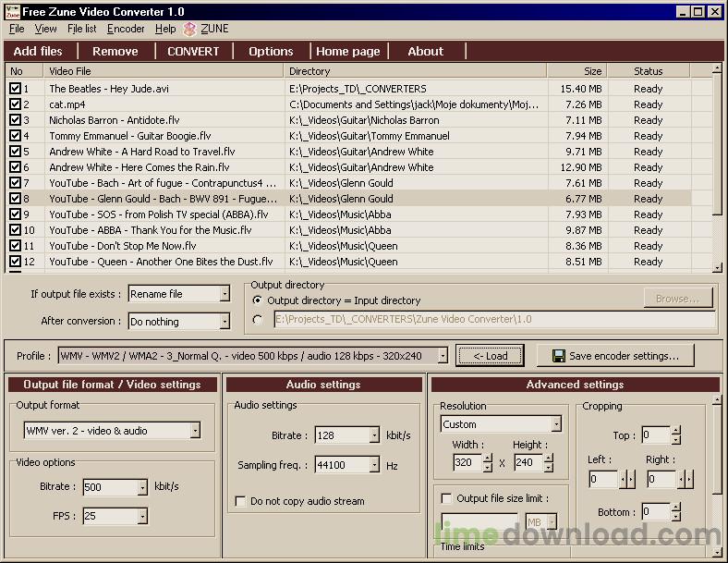Viewport: 728px width, 563px height.
Task: Start conversion with the CONVERT button
Action: coord(193,51)
